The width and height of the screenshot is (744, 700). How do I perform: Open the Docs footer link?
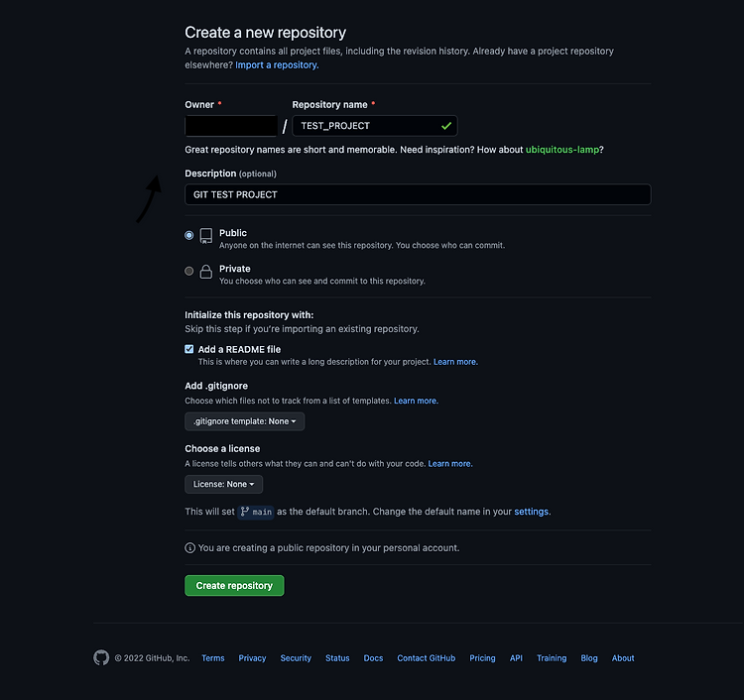(x=373, y=657)
